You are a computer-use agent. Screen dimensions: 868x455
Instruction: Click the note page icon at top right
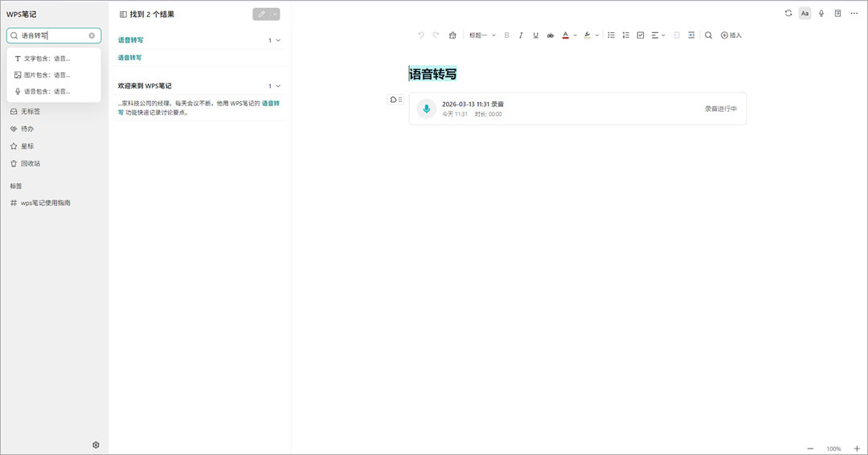838,14
